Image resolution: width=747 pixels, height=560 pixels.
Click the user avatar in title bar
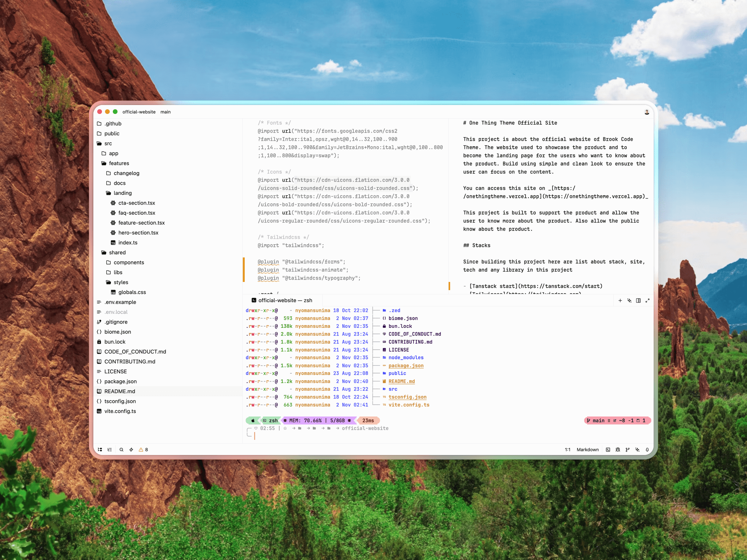click(x=647, y=112)
